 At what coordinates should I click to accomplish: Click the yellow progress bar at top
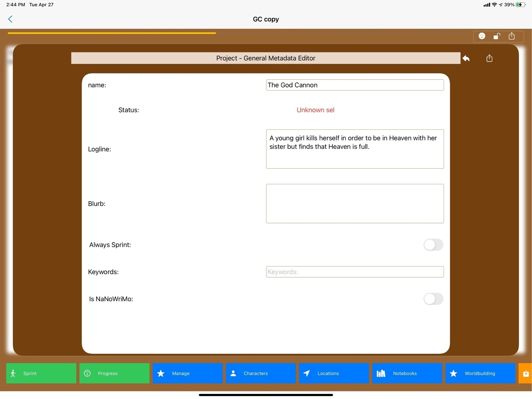click(x=112, y=33)
